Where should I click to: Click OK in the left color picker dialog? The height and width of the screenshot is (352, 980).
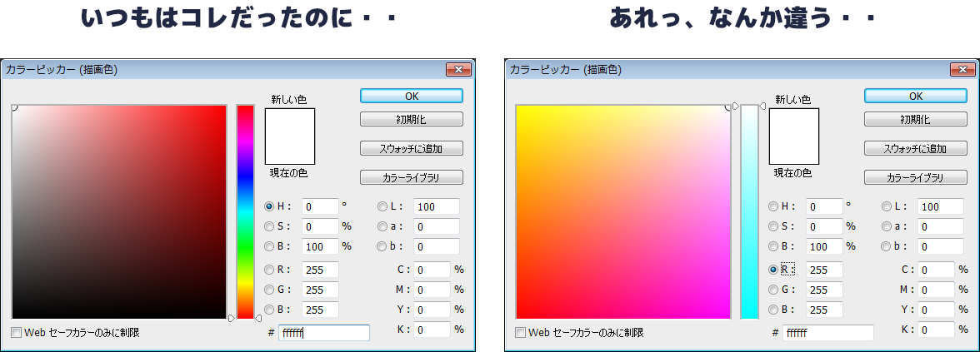click(x=411, y=96)
